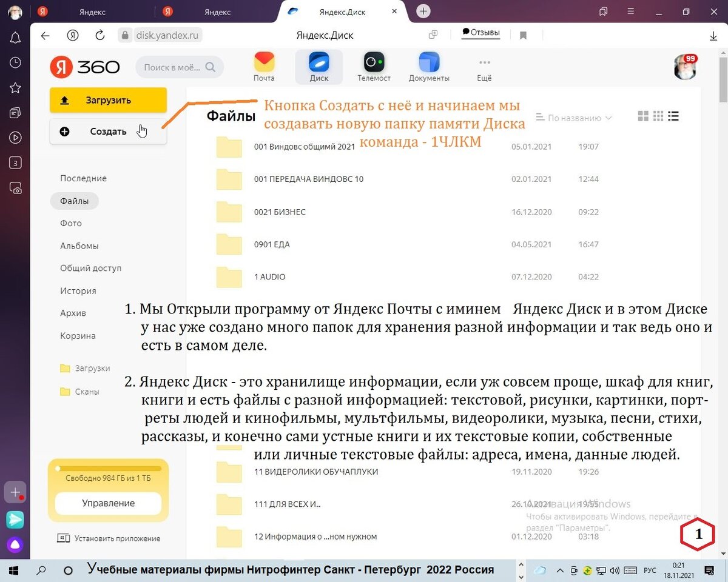728x582 pixels.
Task: Open the Почта service icon
Action: coord(264,67)
